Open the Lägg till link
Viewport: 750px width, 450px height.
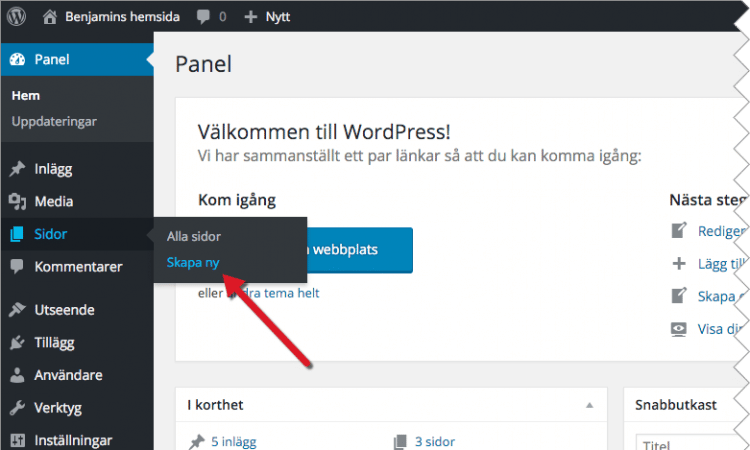coord(721,264)
